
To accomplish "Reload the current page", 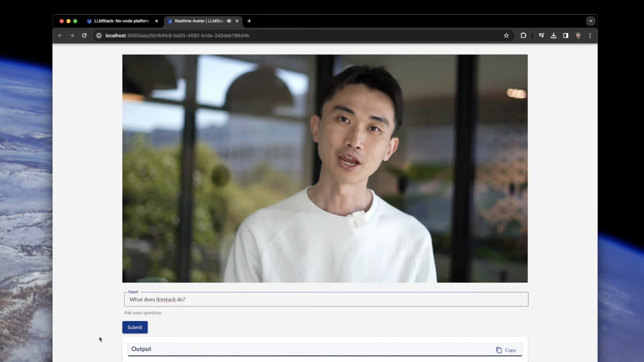I will (x=84, y=35).
